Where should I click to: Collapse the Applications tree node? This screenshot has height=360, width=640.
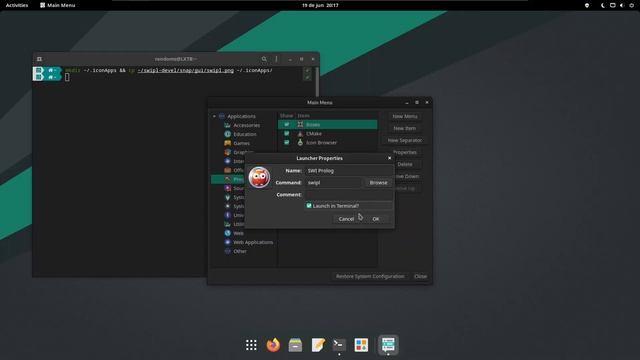pyautogui.click(x=214, y=116)
